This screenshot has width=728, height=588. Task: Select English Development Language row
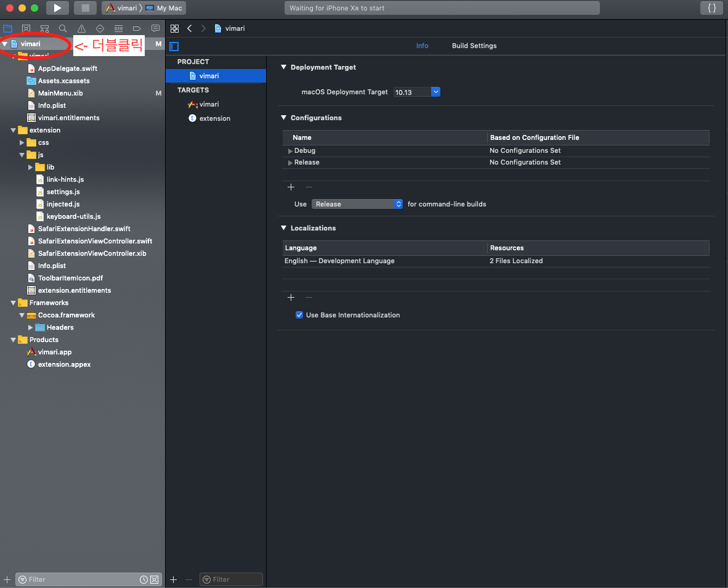(x=496, y=261)
